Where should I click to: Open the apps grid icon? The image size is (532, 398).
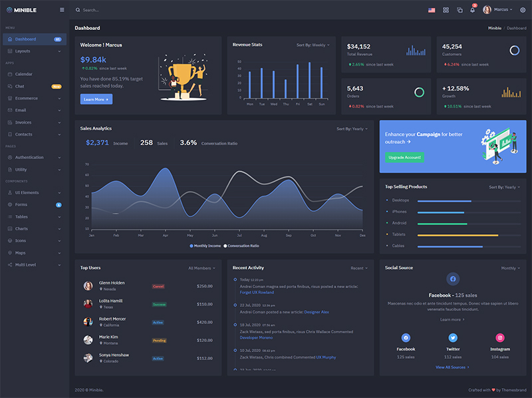[446, 10]
